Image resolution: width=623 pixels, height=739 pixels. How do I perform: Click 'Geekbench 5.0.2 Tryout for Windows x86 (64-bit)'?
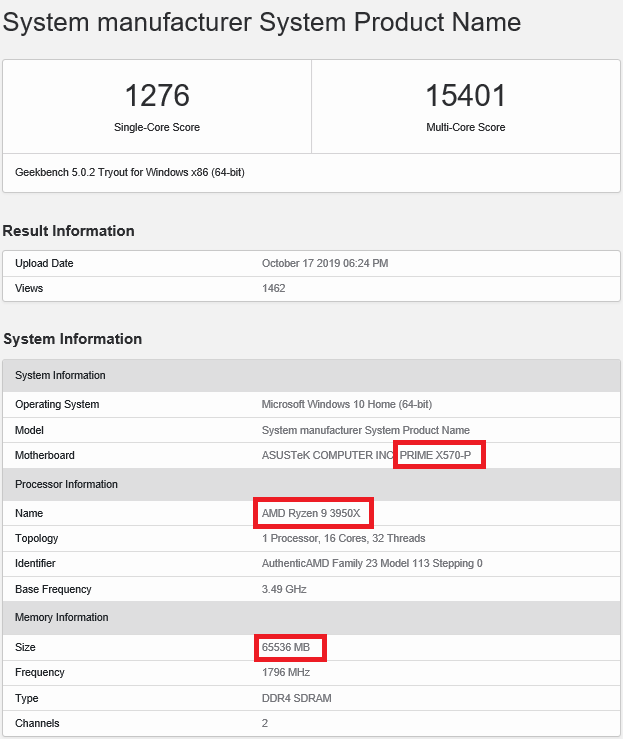(130, 172)
